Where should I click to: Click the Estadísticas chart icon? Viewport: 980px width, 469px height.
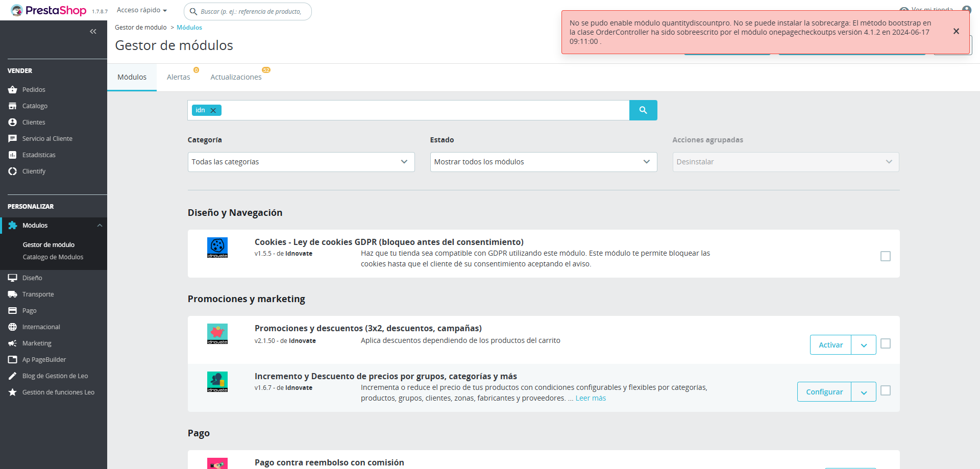(x=13, y=155)
